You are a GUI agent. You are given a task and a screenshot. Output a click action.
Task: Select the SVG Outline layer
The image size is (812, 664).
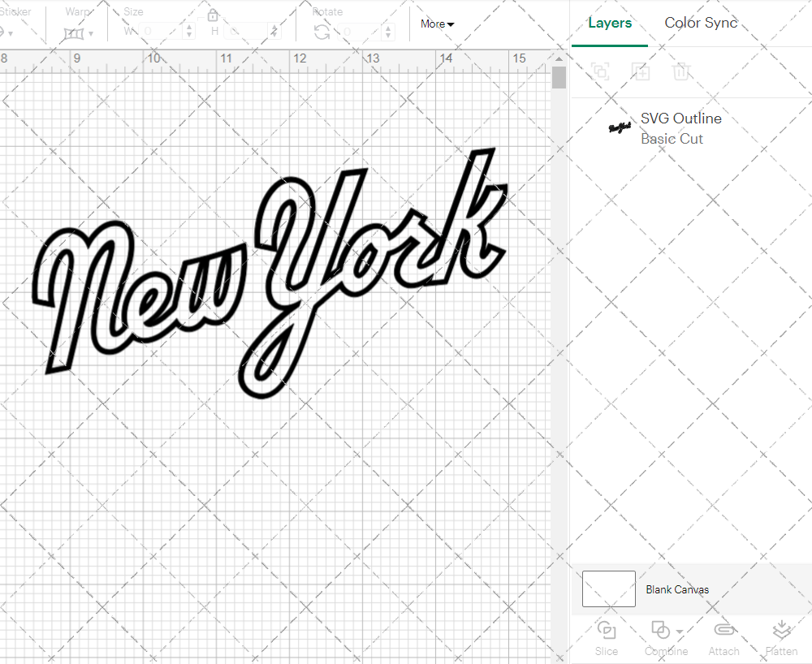click(x=680, y=128)
